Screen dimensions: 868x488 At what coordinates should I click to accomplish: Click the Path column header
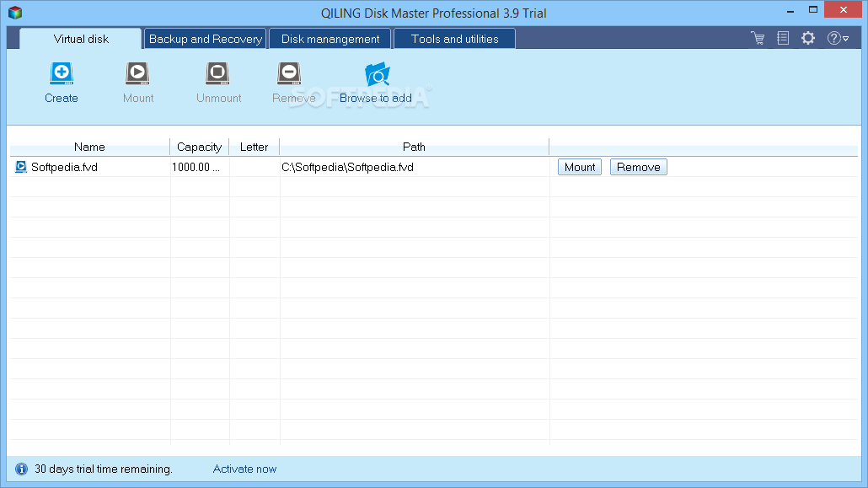pyautogui.click(x=414, y=147)
